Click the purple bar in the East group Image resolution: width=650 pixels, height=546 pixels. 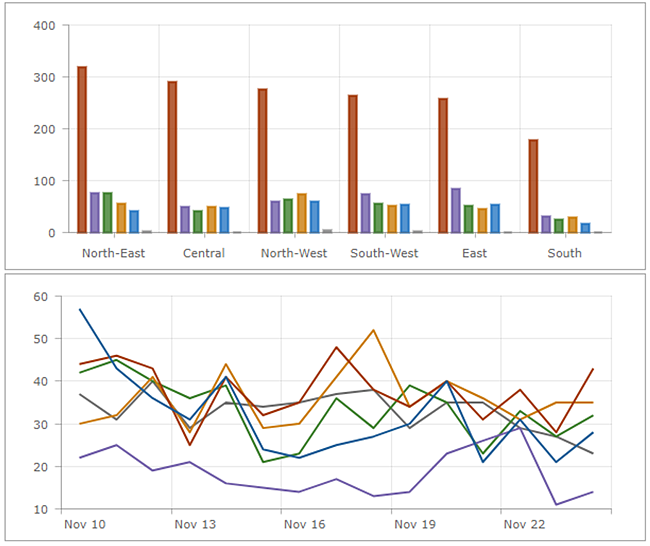coord(455,210)
